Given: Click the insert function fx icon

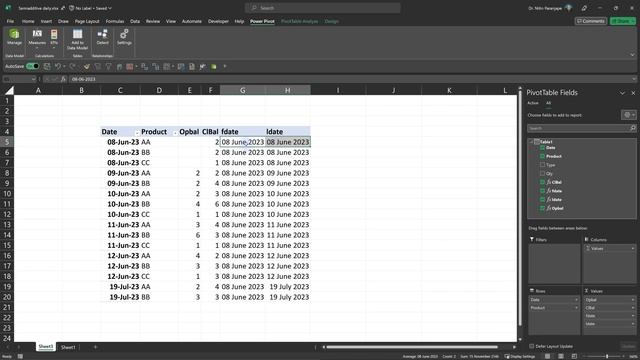Looking at the screenshot, I should [64, 79].
